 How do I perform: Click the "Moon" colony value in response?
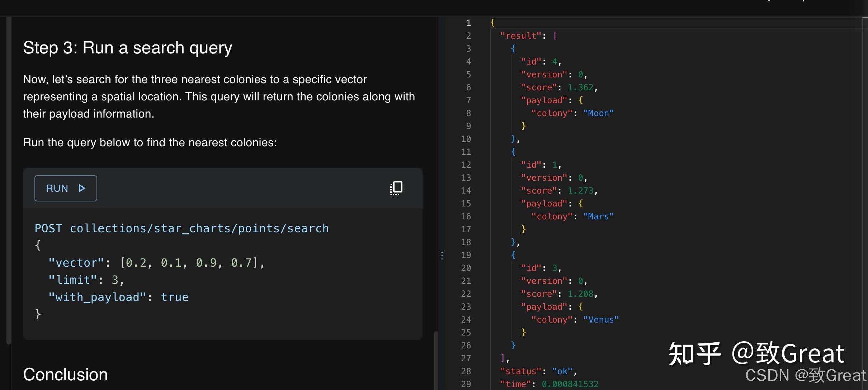(598, 113)
